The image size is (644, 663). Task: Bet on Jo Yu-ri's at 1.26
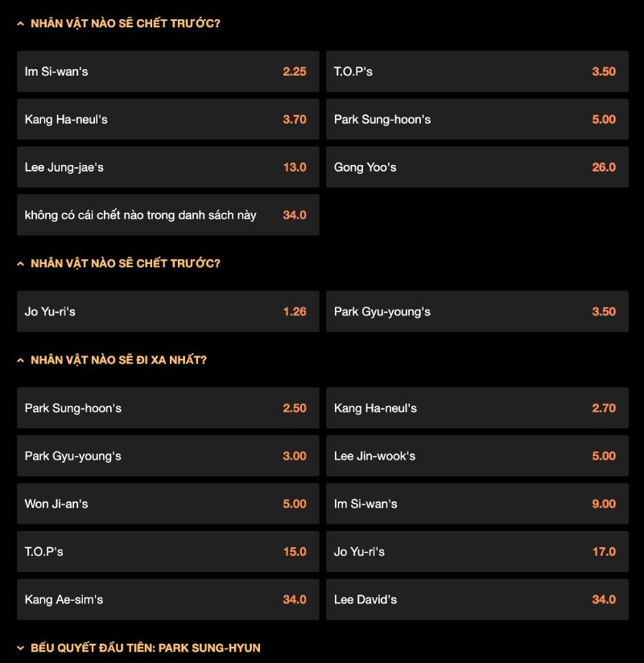(167, 311)
